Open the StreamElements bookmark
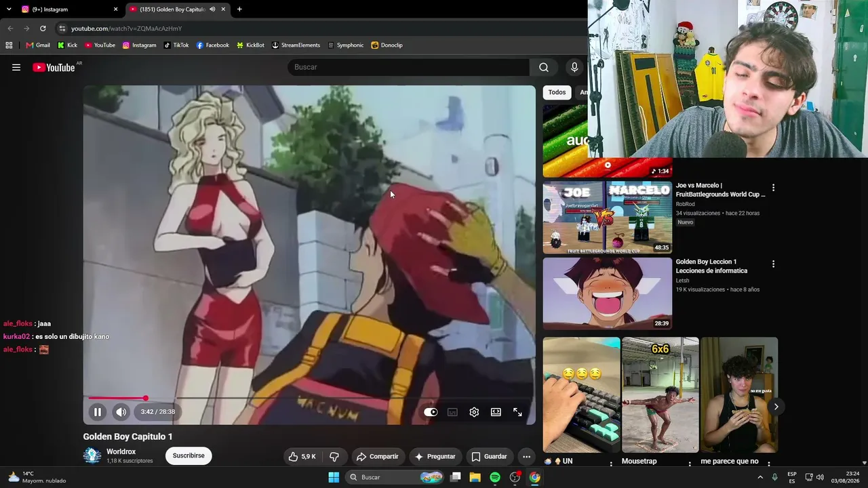The height and width of the screenshot is (488, 868). point(296,45)
